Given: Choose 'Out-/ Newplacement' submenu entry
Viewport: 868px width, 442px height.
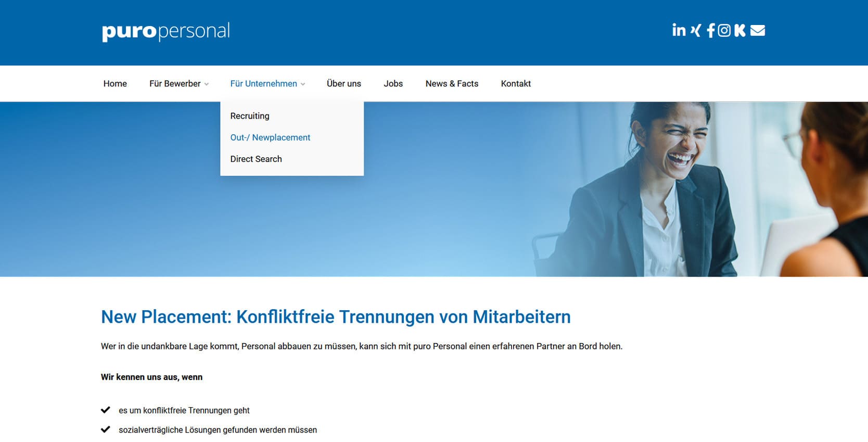Looking at the screenshot, I should pos(270,137).
